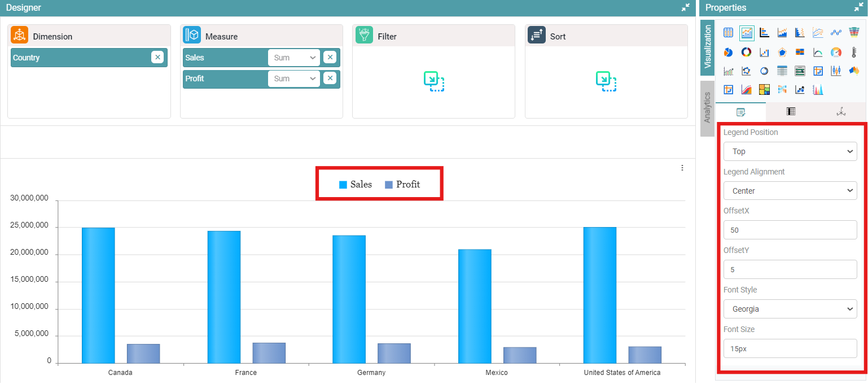
Task: Remove the Profit measure
Action: point(330,78)
